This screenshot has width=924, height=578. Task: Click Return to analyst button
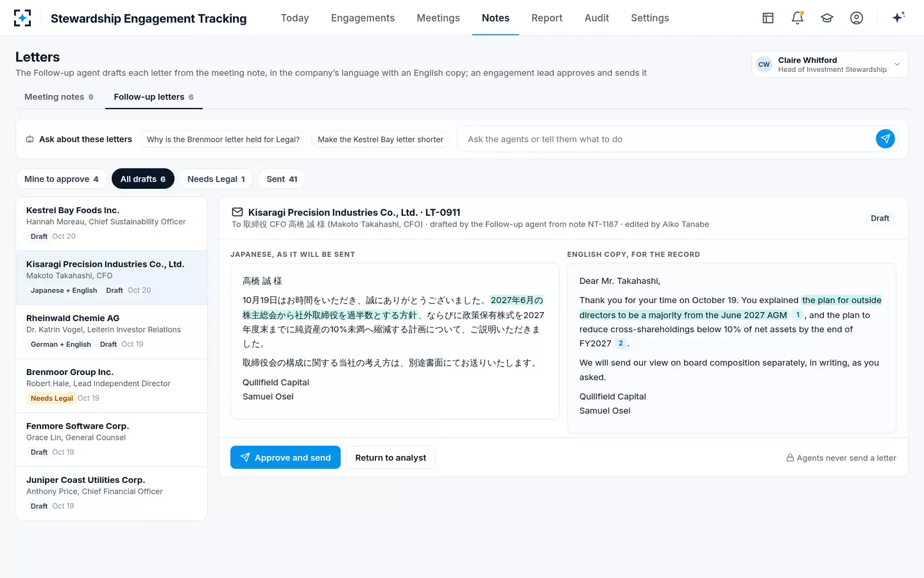[391, 457]
